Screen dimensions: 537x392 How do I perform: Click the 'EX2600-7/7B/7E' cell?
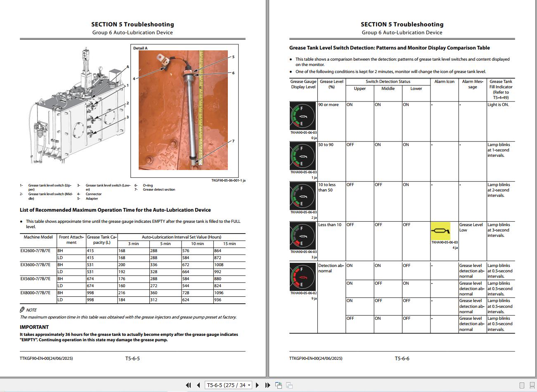[35, 250]
